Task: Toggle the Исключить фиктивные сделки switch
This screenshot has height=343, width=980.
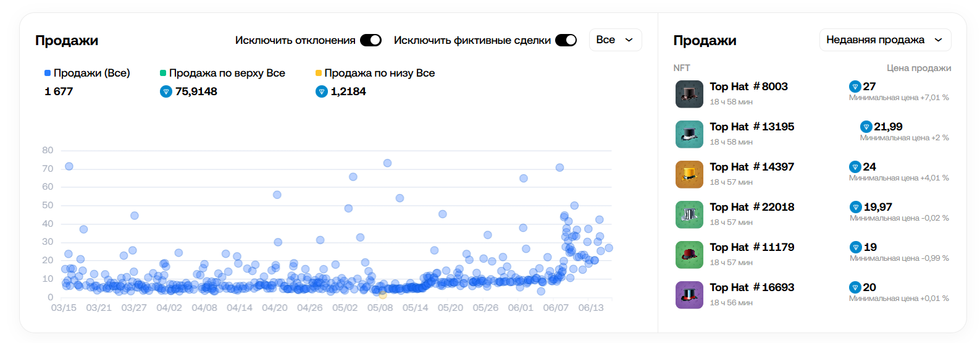Action: [x=566, y=40]
